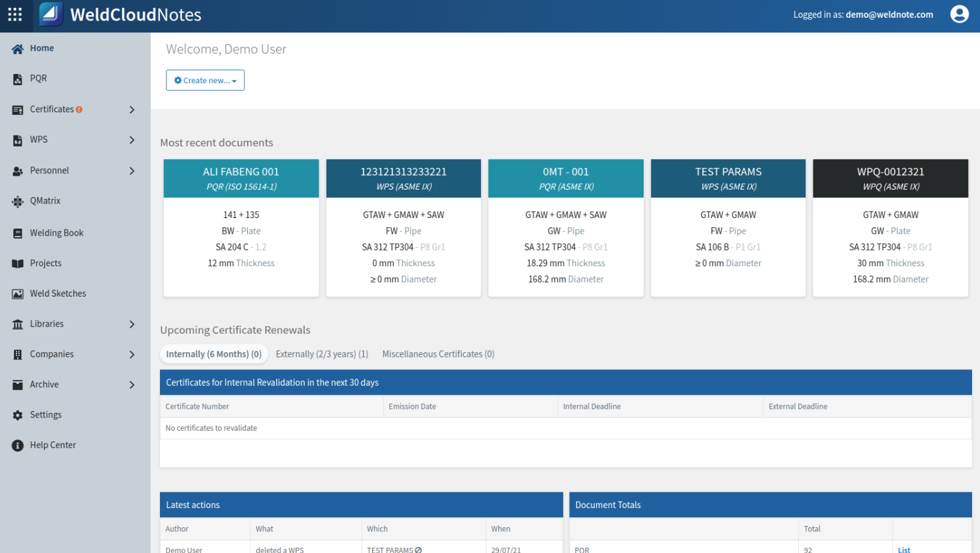Click the Weld Sketches image icon

point(18,294)
